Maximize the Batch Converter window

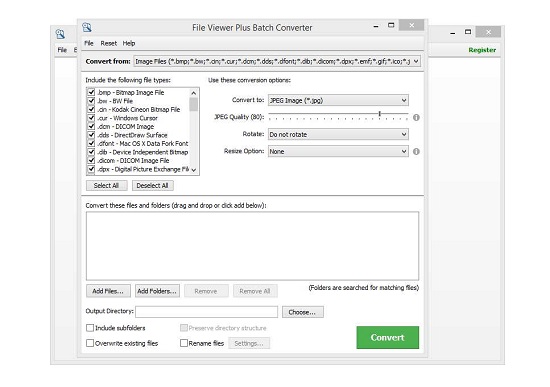pyautogui.click(x=391, y=25)
